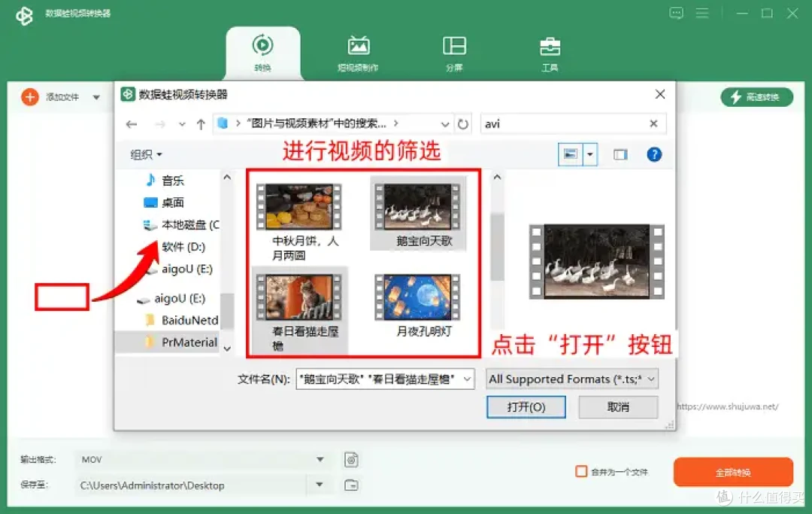Click the 取消 cancel button

[618, 406]
